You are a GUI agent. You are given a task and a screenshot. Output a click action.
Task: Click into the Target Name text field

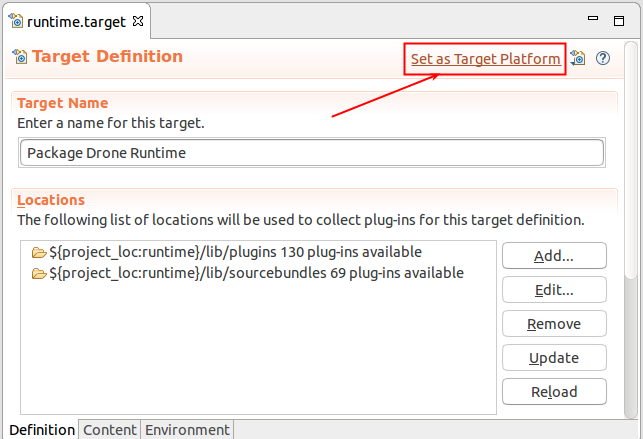point(312,153)
